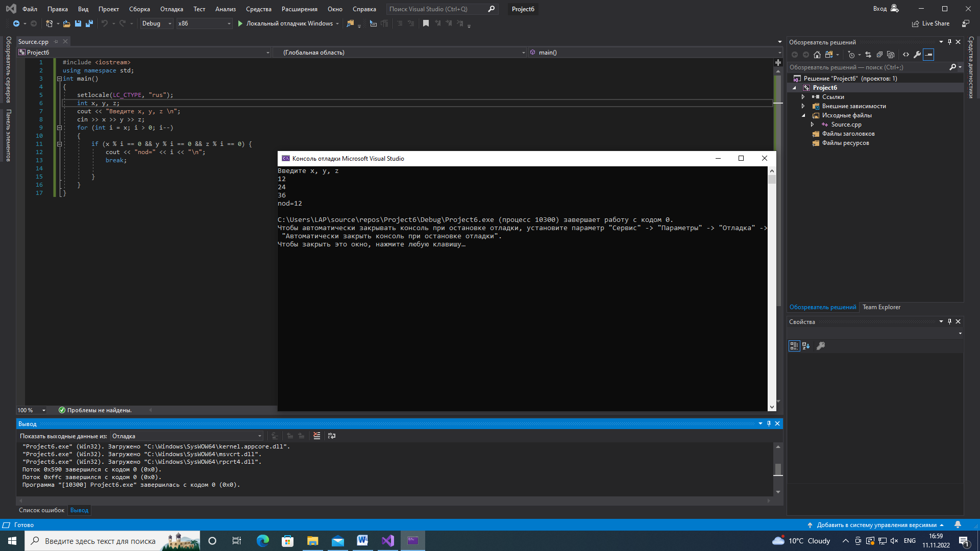Click the Navigate Backward arrow in main toolbar

(x=16, y=23)
